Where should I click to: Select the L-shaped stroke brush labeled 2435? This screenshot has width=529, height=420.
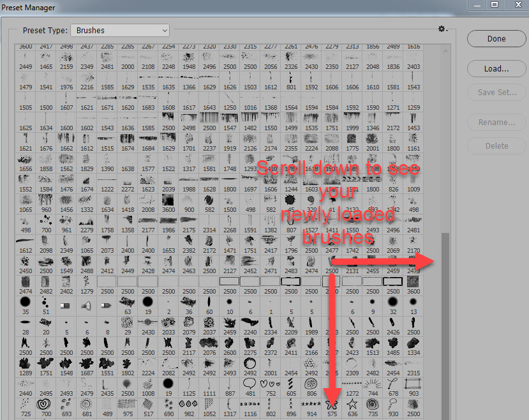pos(107,387)
